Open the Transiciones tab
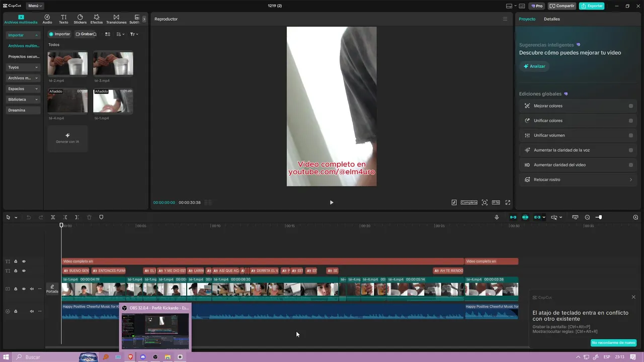The width and height of the screenshot is (644, 362). (116, 19)
